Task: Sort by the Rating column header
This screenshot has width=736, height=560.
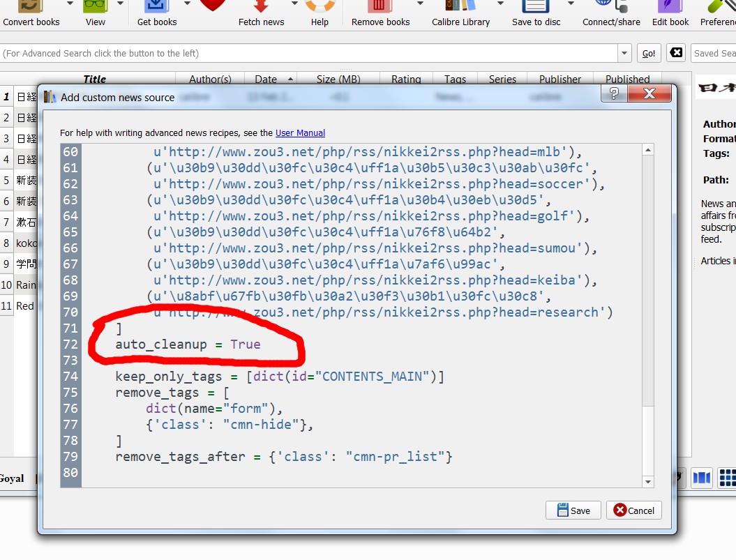Action: (x=406, y=79)
